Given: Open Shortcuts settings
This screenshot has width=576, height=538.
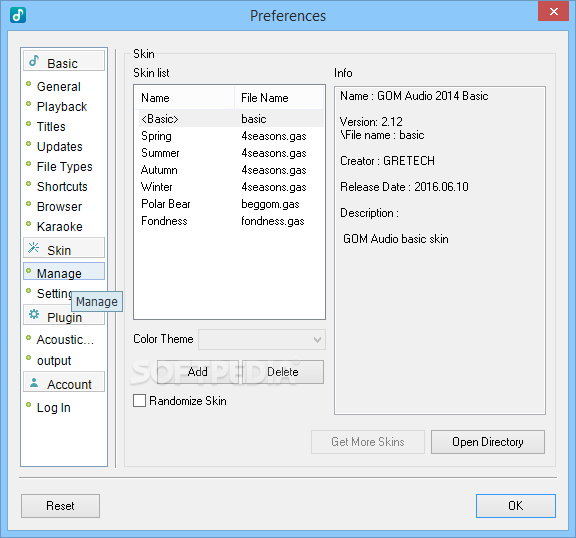Looking at the screenshot, I should coord(62,187).
